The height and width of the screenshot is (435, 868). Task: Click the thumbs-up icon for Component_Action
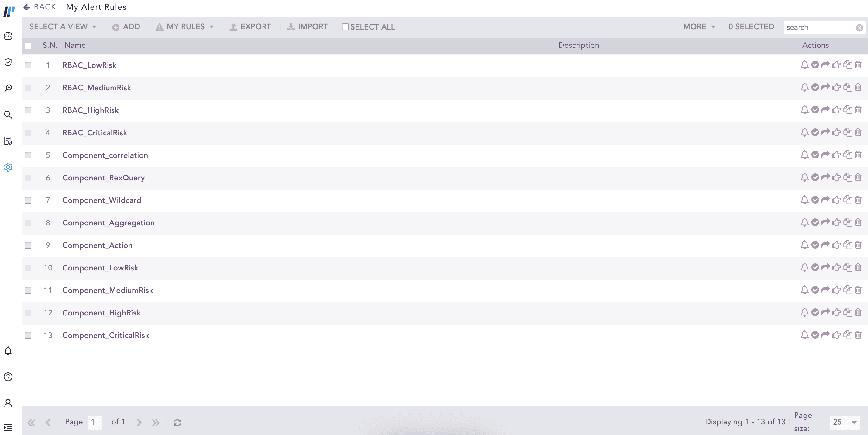coord(836,245)
